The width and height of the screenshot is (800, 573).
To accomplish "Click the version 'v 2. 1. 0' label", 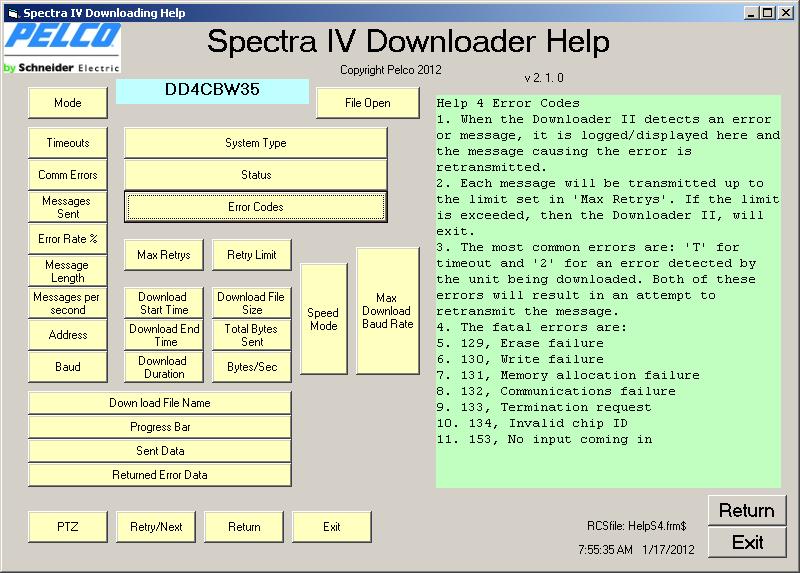I will [x=544, y=78].
